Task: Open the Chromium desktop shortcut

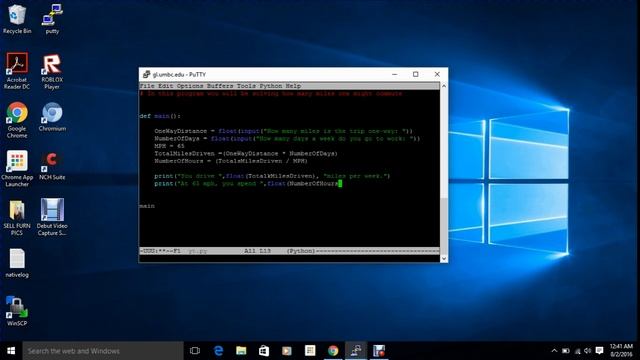Action: pos(52,117)
